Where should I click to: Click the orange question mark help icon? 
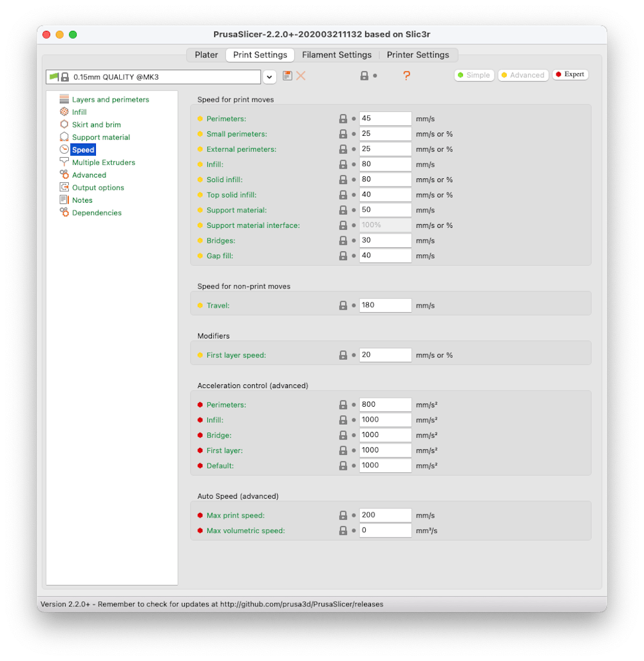406,75
